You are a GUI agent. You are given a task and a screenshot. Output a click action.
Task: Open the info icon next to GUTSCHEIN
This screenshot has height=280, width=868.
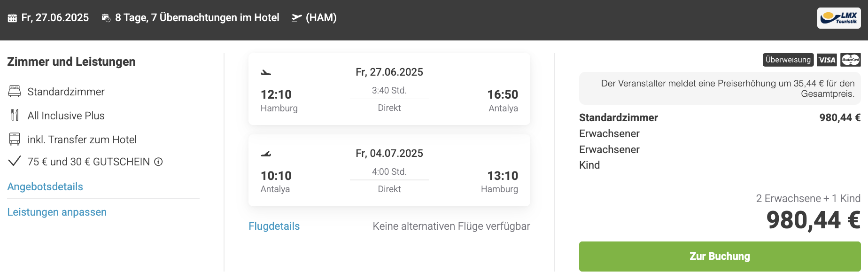point(159,162)
